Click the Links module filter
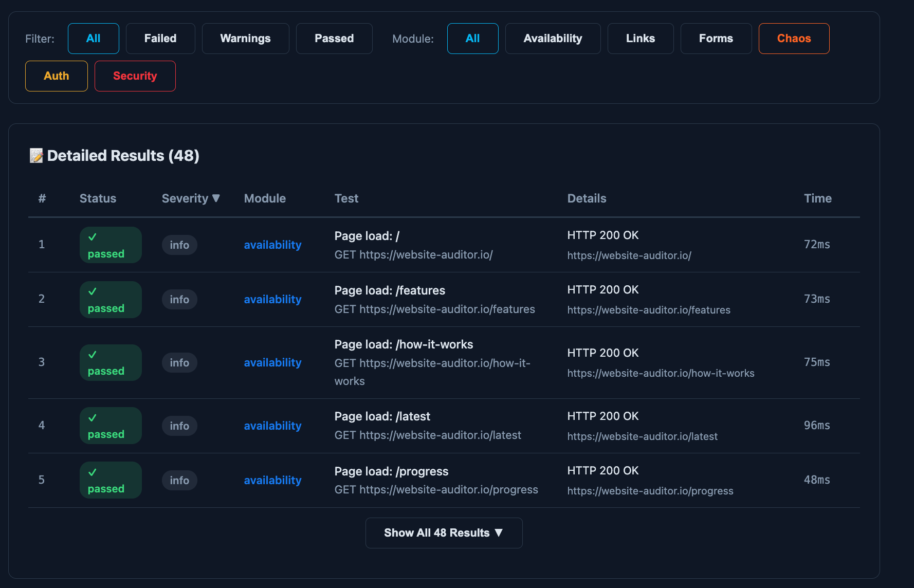This screenshot has height=588, width=914. pyautogui.click(x=641, y=38)
